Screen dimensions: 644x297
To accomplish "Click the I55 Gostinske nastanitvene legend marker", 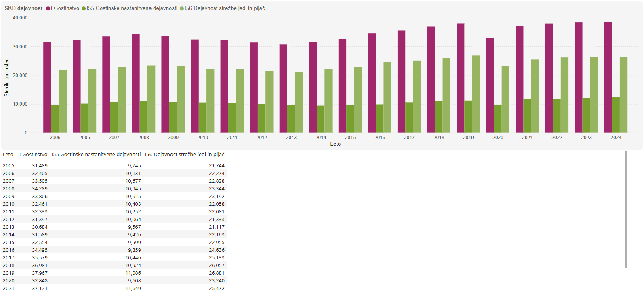I will click(x=84, y=8).
